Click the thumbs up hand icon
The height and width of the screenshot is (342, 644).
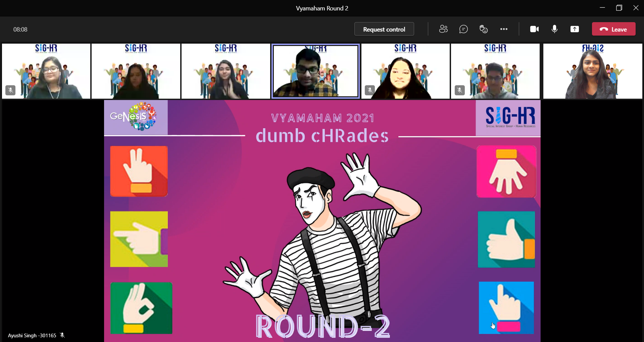click(506, 239)
